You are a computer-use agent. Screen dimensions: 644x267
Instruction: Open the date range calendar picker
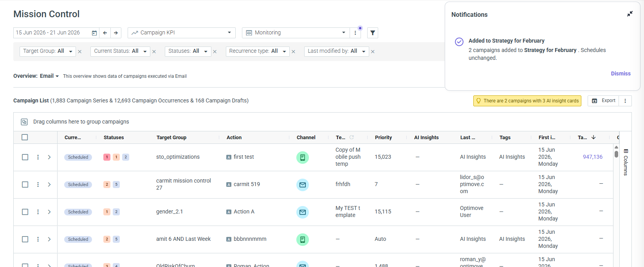coord(94,33)
